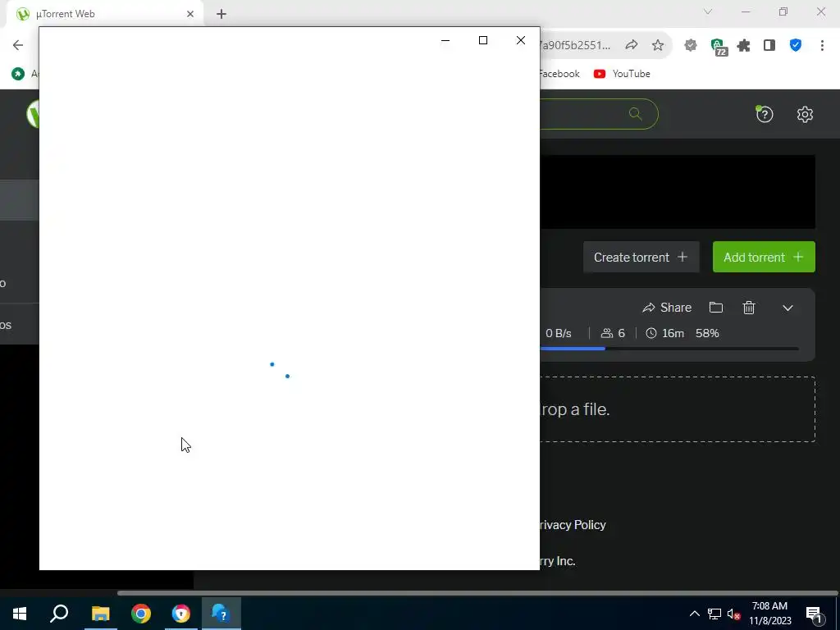Open the torrent's containing folder icon
Viewport: 840px width, 630px height.
coord(715,307)
